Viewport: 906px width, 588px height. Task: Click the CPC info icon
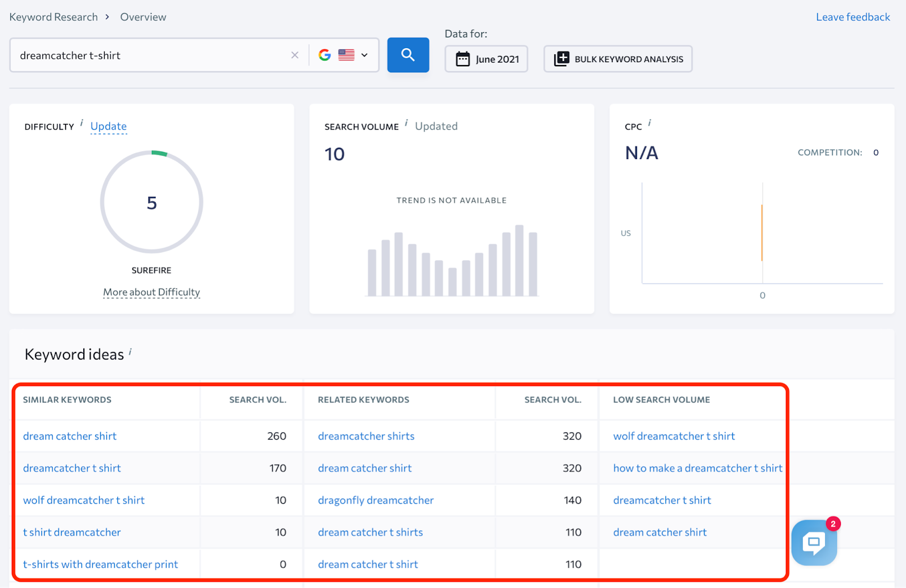click(649, 123)
